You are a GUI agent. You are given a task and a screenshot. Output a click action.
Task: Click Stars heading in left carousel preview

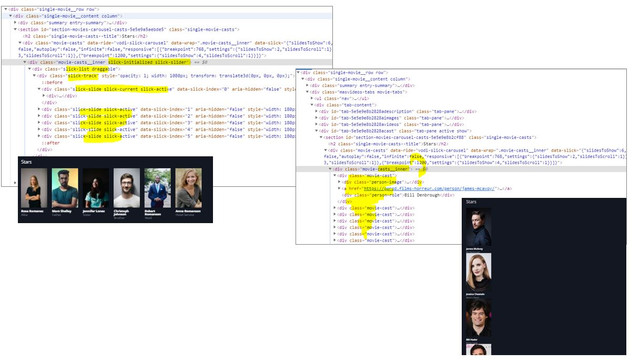(26, 162)
